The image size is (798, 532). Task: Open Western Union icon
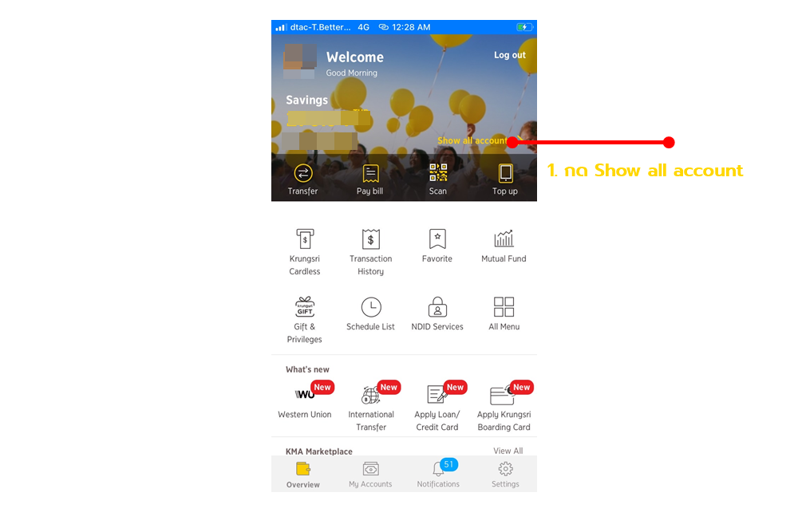(305, 394)
